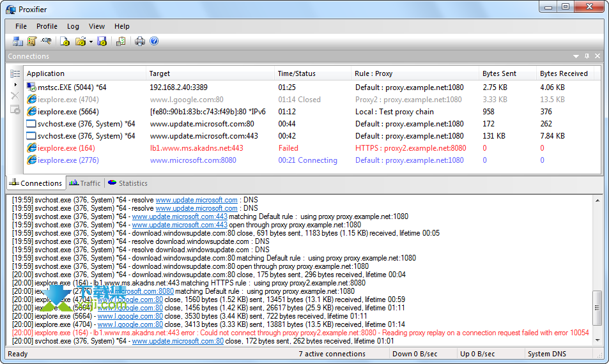Open Proxy Checker clipboard icon
Screen dimensions: 609x364
pyautogui.click(x=121, y=41)
